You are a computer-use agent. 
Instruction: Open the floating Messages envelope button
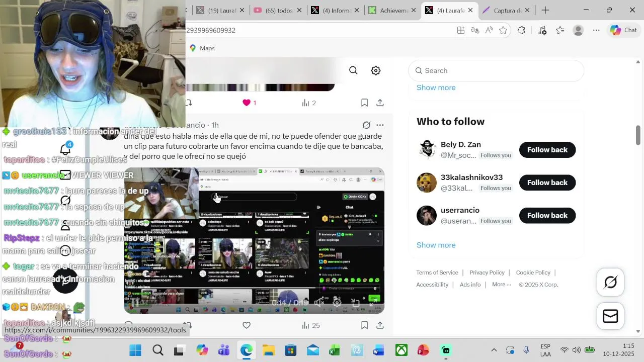610,316
